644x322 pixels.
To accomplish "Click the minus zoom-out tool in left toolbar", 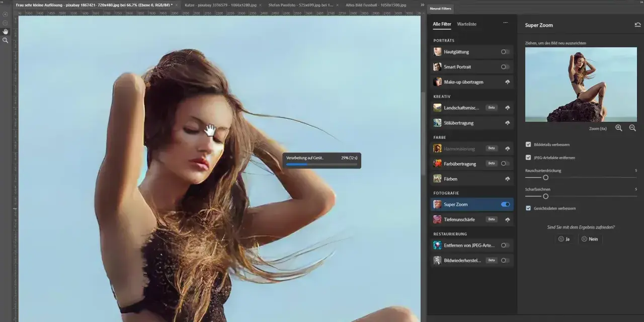I will 5,23.
